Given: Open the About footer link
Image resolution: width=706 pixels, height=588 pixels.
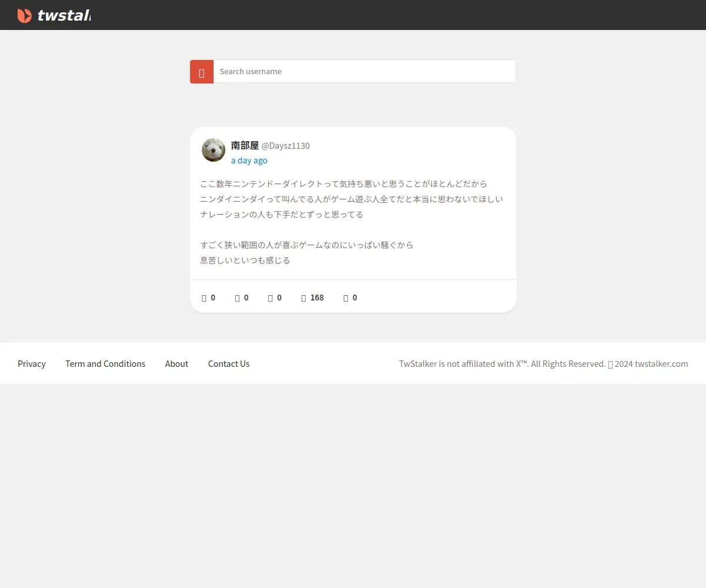Looking at the screenshot, I should [x=176, y=364].
